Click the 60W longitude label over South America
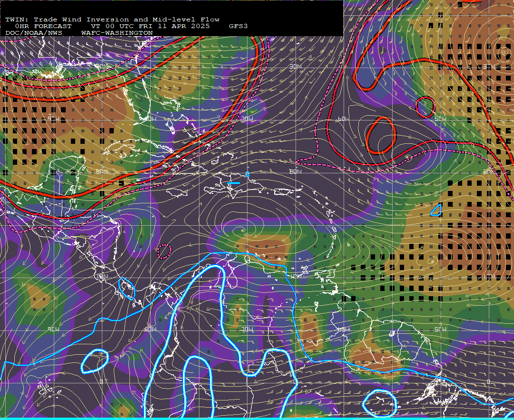This screenshot has width=514, height=420. [343, 329]
